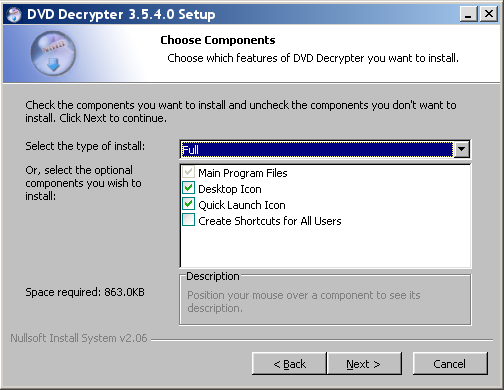Viewport: 504px width, 390px height.
Task: Click the Description box area
Action: point(325,300)
